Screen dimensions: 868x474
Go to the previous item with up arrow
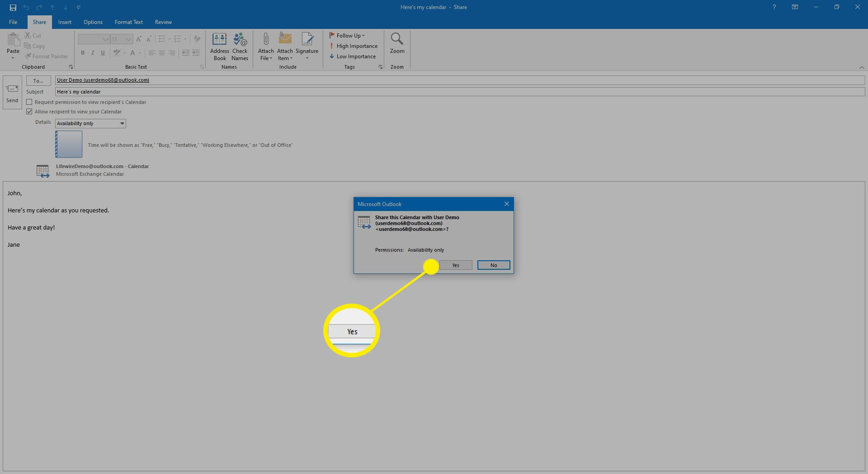[x=52, y=7]
